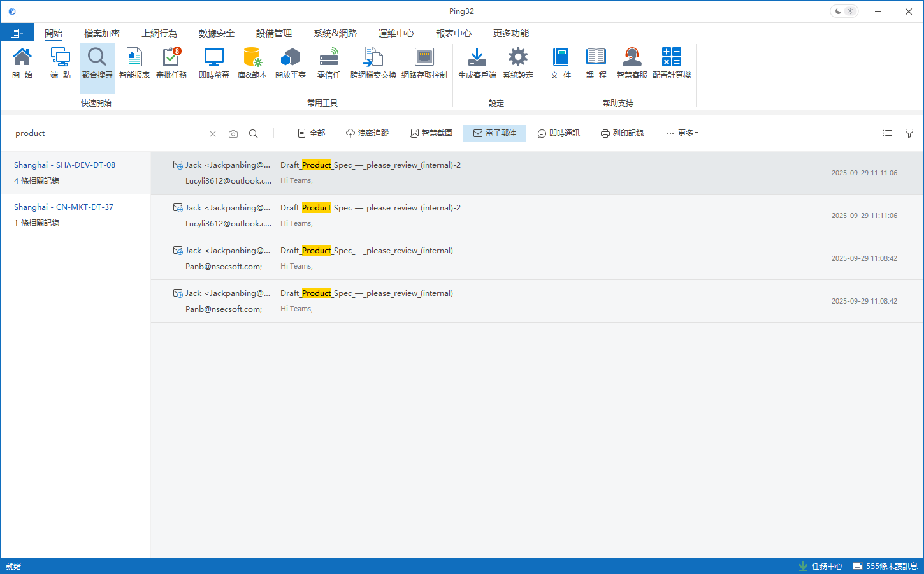Open the filter funnel options

pyautogui.click(x=909, y=133)
